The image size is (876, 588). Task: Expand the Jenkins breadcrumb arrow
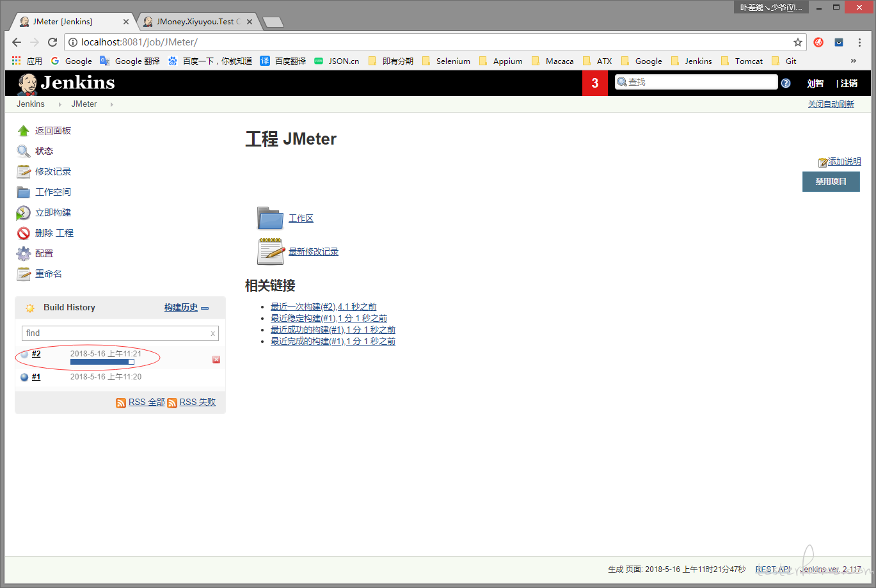(x=60, y=104)
